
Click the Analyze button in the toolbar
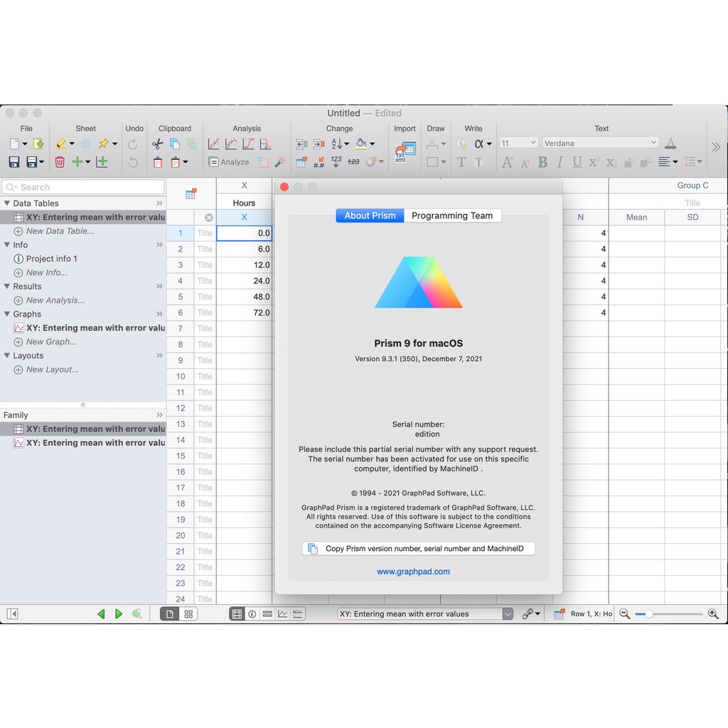(229, 162)
